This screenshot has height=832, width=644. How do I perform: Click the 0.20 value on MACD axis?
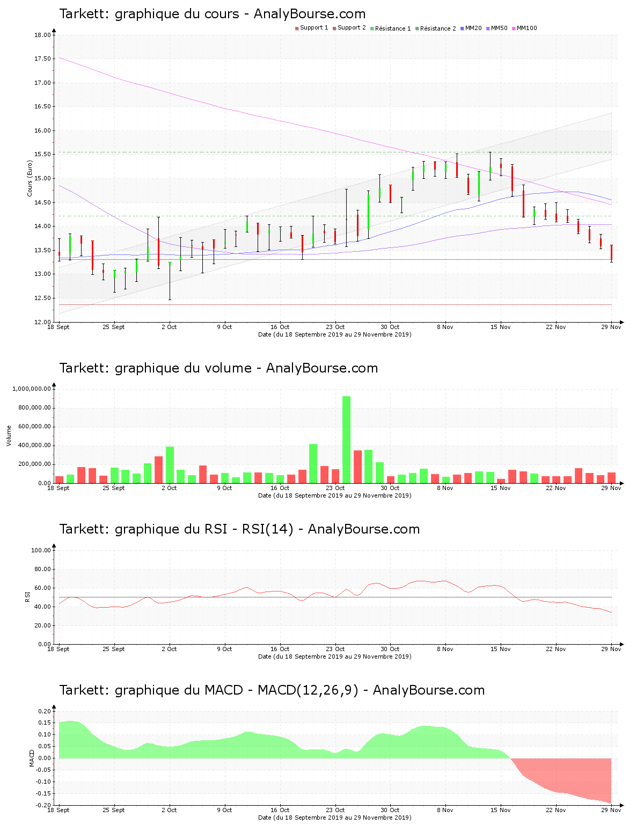pos(45,711)
